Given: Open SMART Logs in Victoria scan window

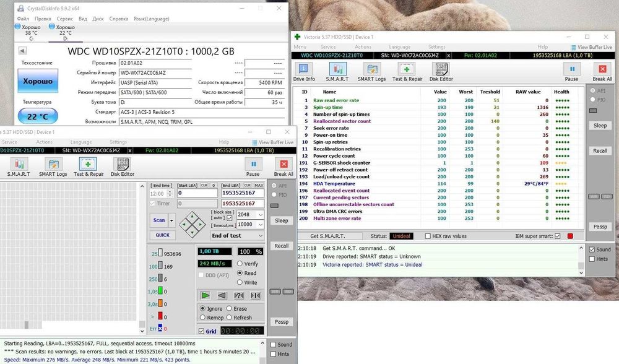Looking at the screenshot, I should [x=53, y=167].
